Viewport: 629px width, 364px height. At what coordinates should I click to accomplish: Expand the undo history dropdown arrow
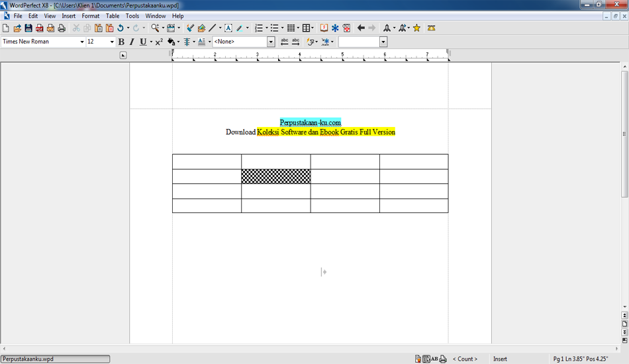tap(128, 28)
